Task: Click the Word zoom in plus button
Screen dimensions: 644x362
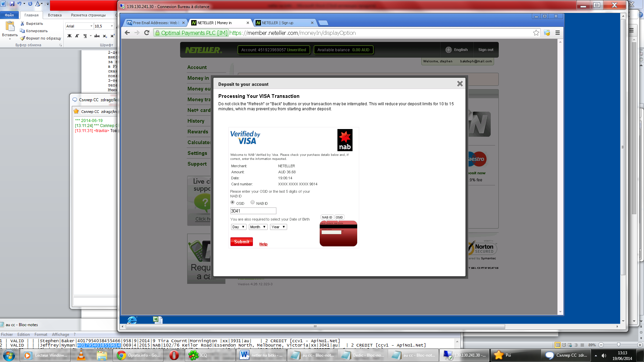Action: point(640,345)
